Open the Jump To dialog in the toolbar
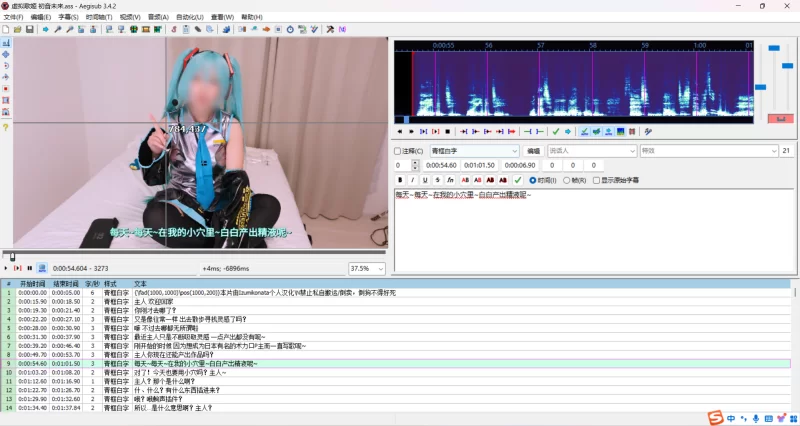This screenshot has width=800, height=426. point(45,30)
